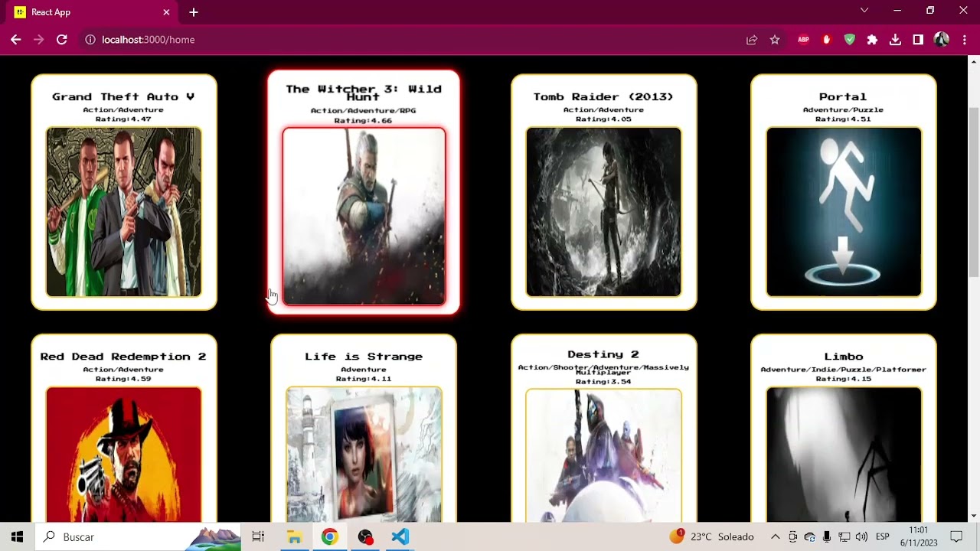
Task: Show Chrome downloads
Action: pyautogui.click(x=895, y=40)
